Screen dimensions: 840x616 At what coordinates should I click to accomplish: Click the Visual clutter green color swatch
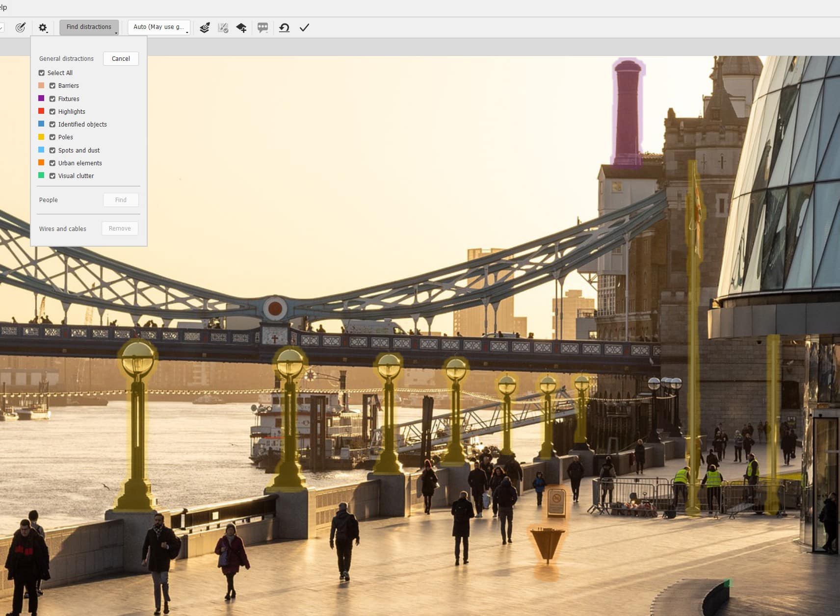click(x=41, y=175)
